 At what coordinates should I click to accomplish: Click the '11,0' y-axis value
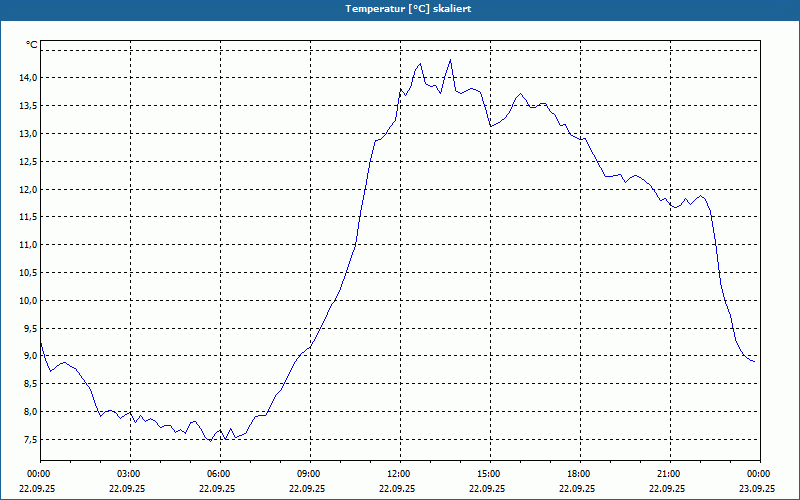point(29,245)
